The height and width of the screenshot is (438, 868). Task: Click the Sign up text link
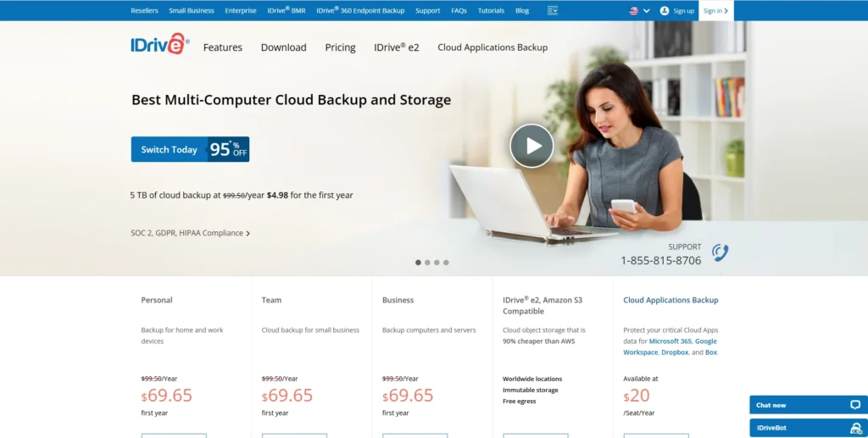click(684, 10)
